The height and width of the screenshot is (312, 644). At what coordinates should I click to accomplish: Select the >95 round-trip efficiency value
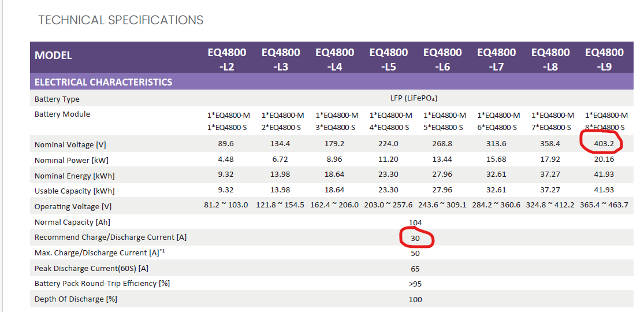click(415, 284)
